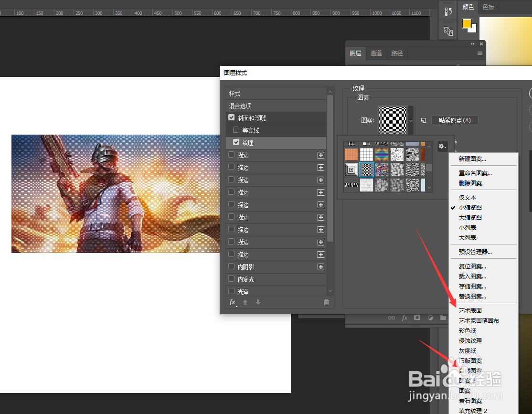Choose 存储图案... from the menu
This screenshot has width=532, height=414.
tap(472, 287)
